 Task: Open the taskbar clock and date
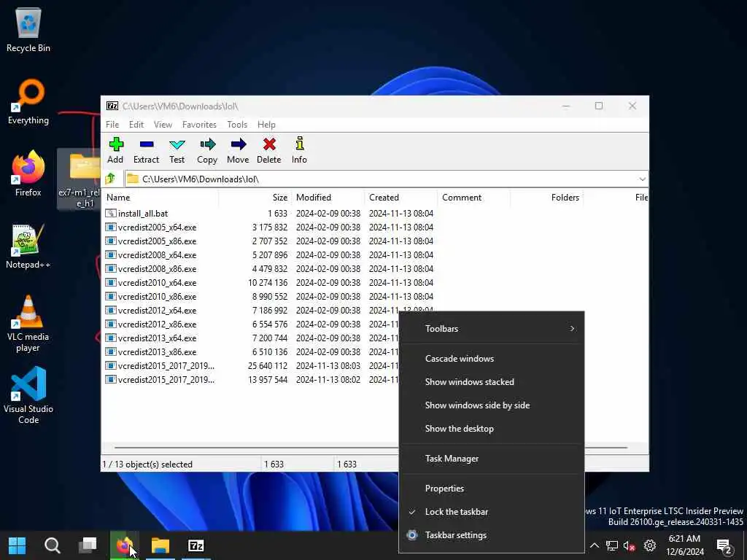click(684, 545)
